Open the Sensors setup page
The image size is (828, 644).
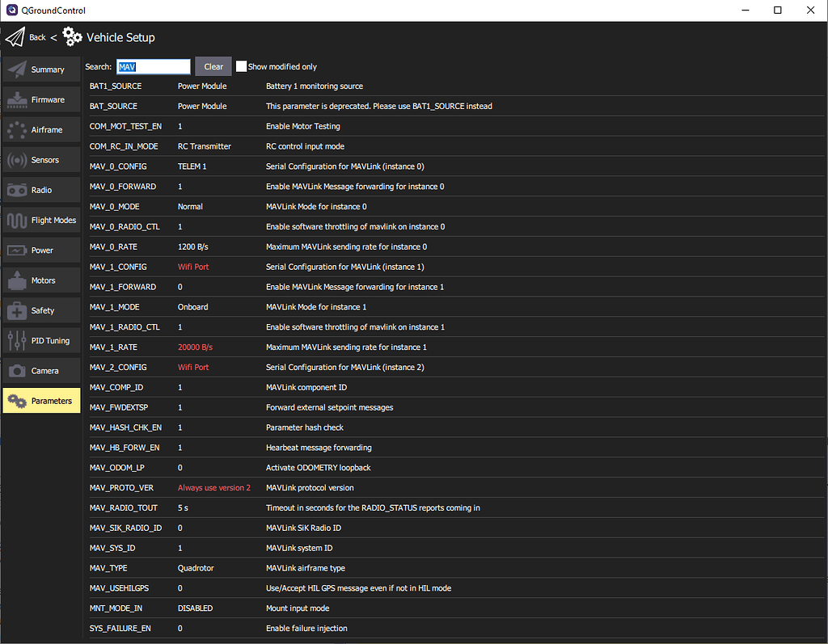40,160
